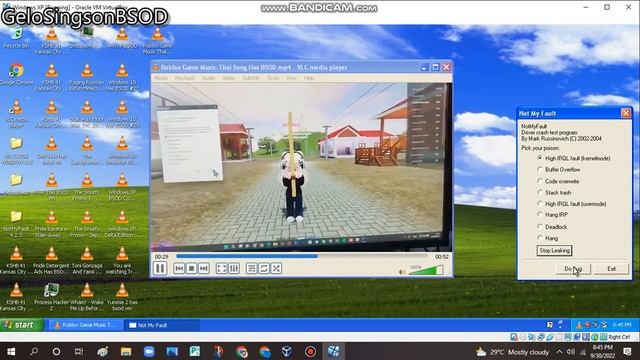The height and width of the screenshot is (360, 640).
Task: Open the Video menu in VLC
Action: click(229, 78)
